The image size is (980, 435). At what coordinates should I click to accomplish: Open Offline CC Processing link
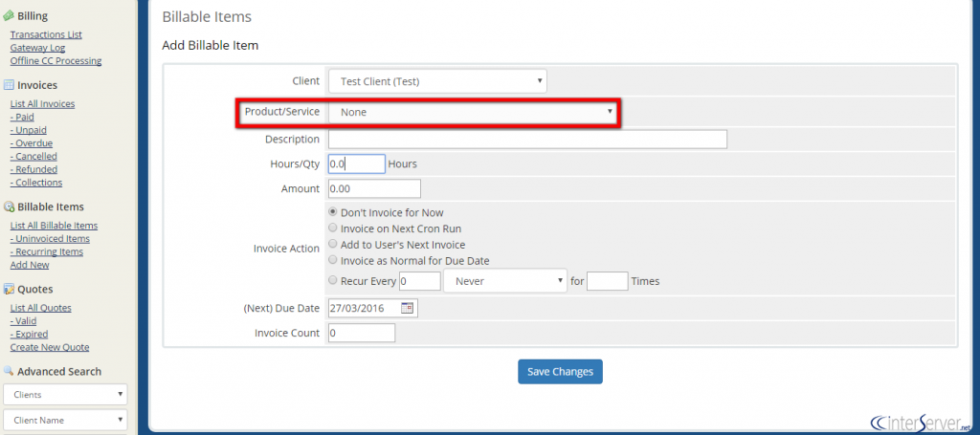click(x=56, y=60)
